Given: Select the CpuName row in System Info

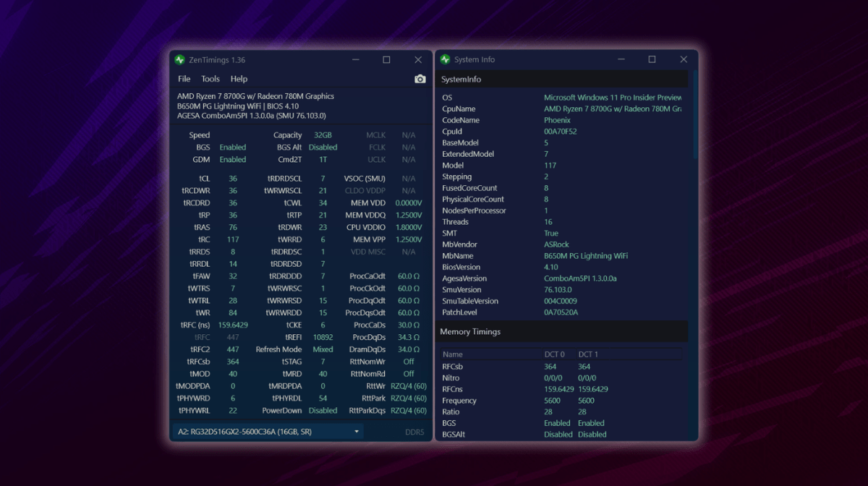Looking at the screenshot, I should coord(563,108).
